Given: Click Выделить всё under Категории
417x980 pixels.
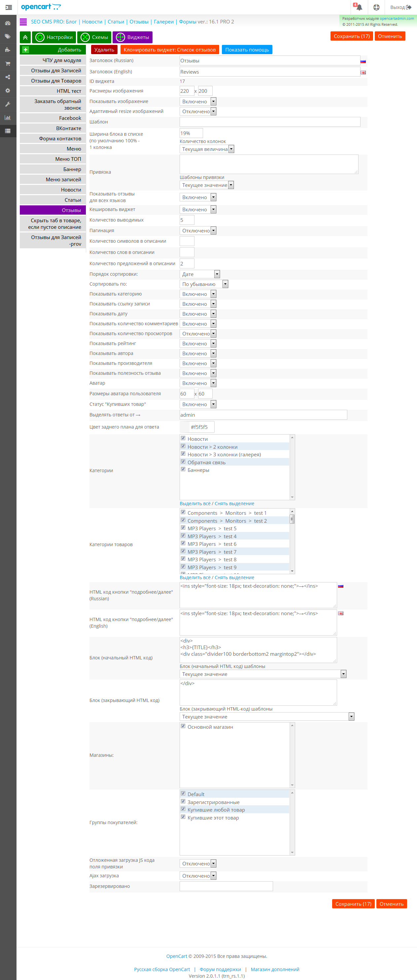Looking at the screenshot, I should (195, 504).
